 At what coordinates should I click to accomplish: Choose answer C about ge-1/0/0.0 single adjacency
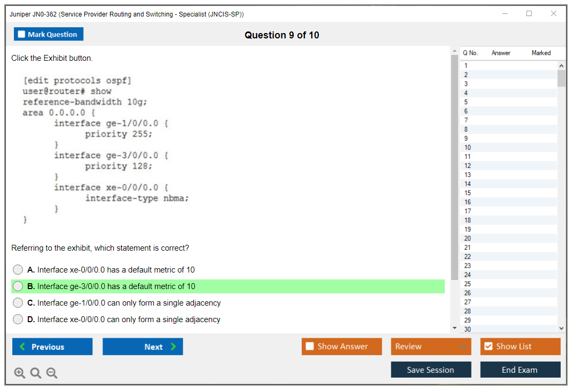[x=18, y=303]
